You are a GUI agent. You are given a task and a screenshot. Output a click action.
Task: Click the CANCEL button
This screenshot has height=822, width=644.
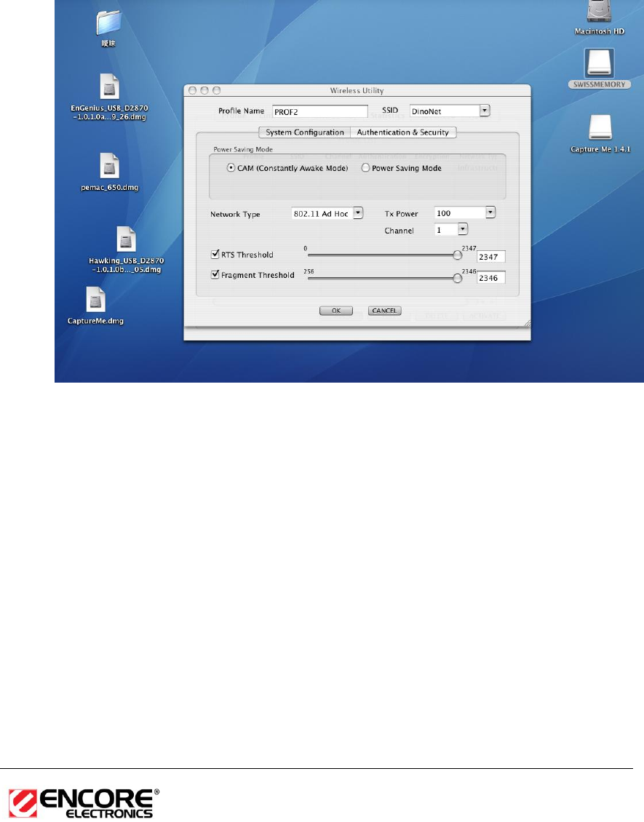pos(384,311)
